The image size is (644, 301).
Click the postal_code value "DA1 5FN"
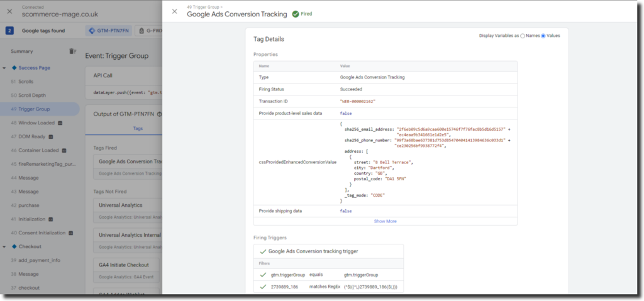pos(396,179)
